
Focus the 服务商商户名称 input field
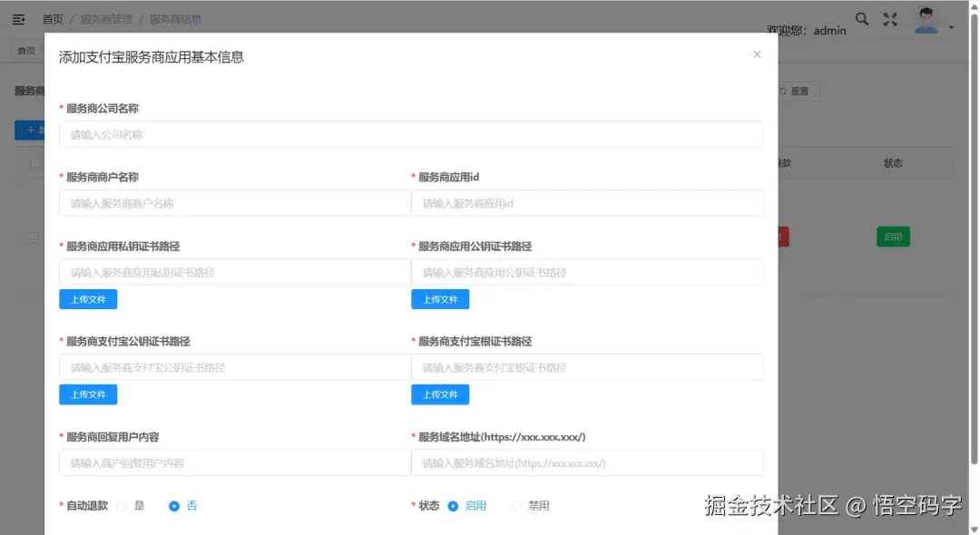(235, 203)
